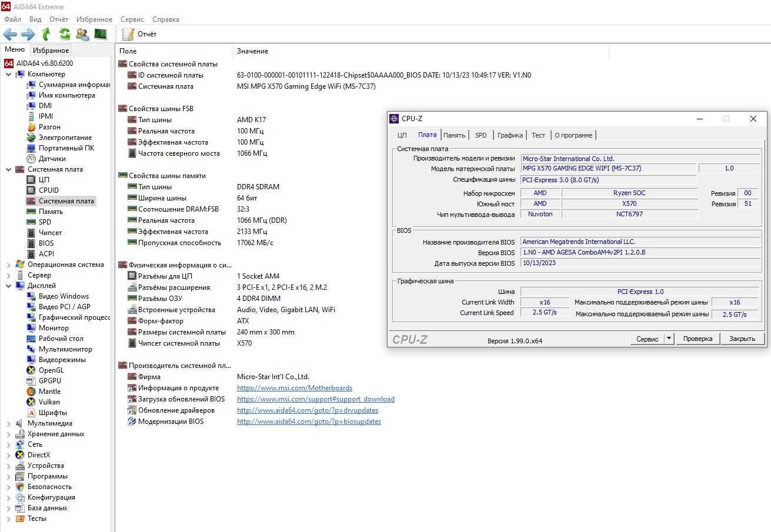Open the GPGPU tree item

pos(50,381)
